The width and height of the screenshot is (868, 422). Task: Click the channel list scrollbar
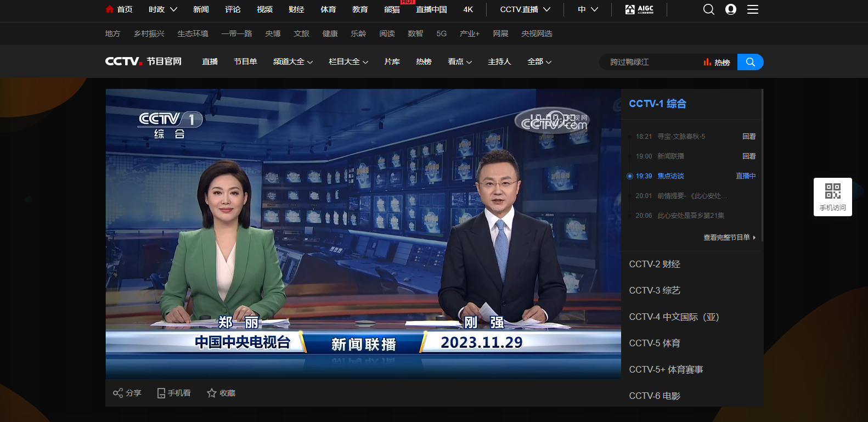[x=762, y=166]
